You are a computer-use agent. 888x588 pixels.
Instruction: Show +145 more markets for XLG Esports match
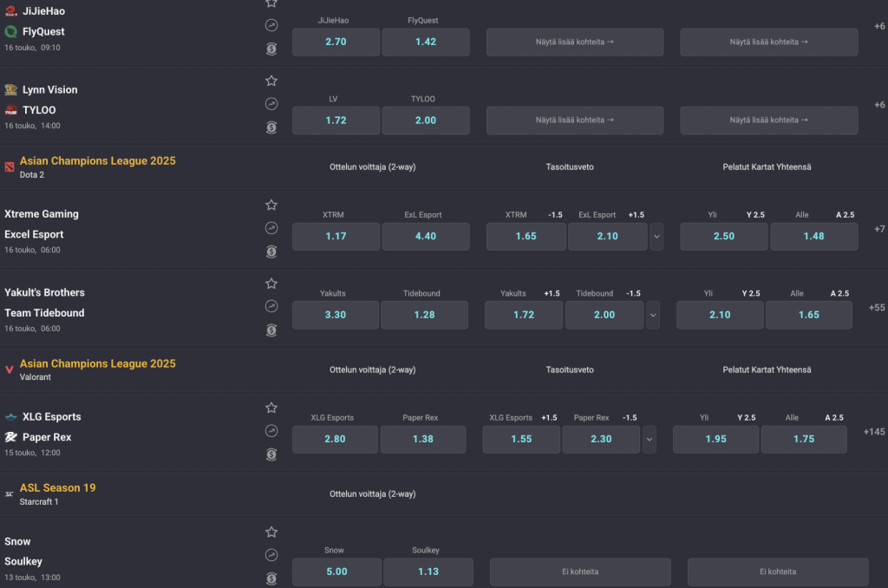pyautogui.click(x=874, y=432)
